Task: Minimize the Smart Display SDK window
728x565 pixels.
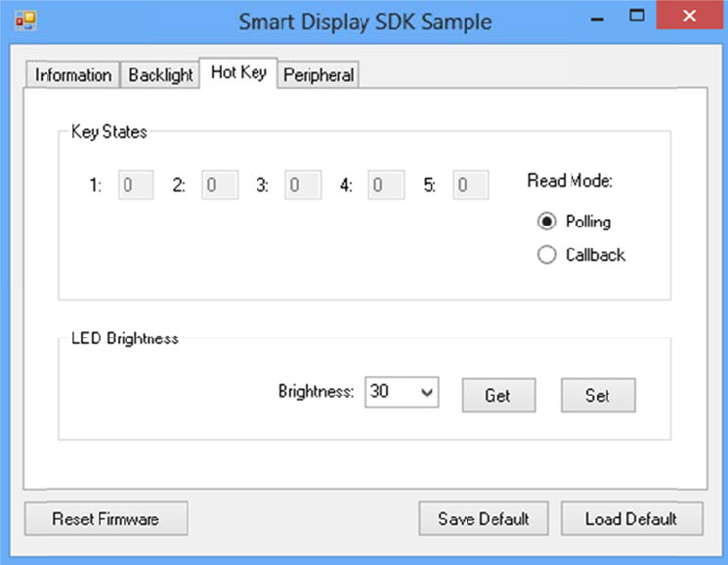Action: pyautogui.click(x=597, y=19)
